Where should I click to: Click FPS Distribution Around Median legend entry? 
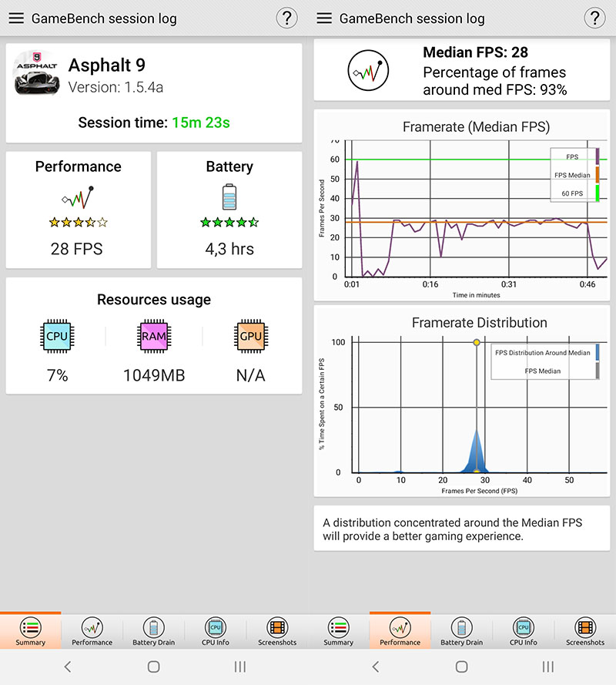[x=543, y=353]
